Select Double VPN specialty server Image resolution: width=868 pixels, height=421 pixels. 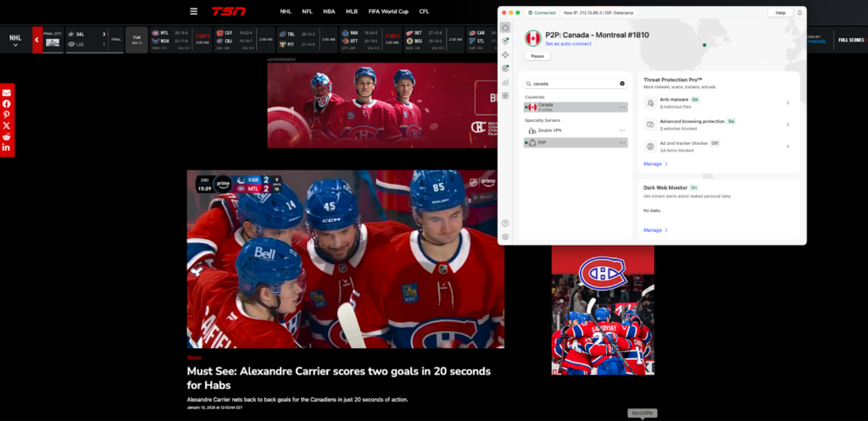click(x=576, y=130)
